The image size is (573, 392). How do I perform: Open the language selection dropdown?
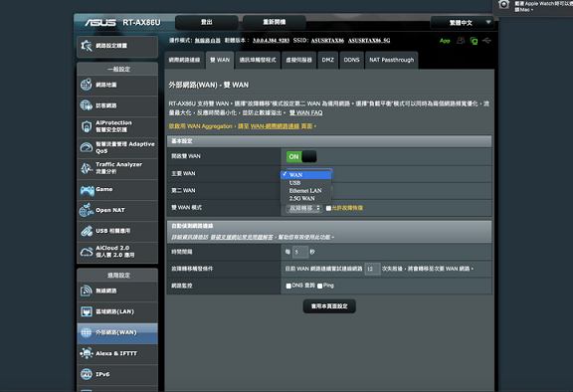[x=462, y=23]
